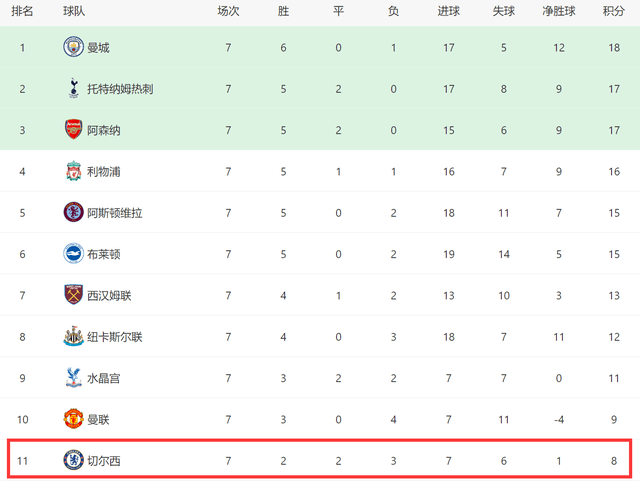Click the 进球 column header
640x484 pixels.
[449, 11]
